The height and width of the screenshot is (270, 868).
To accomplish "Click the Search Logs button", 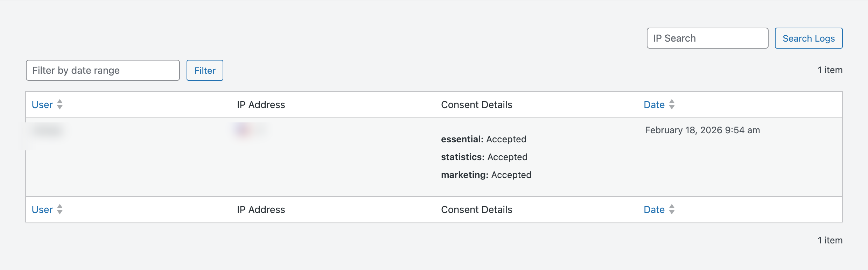I will (808, 38).
